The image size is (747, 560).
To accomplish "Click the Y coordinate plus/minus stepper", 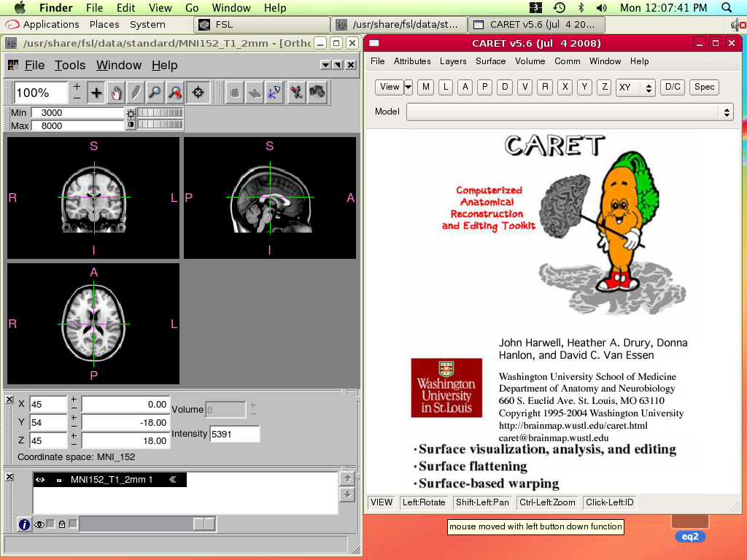I will coord(74,422).
